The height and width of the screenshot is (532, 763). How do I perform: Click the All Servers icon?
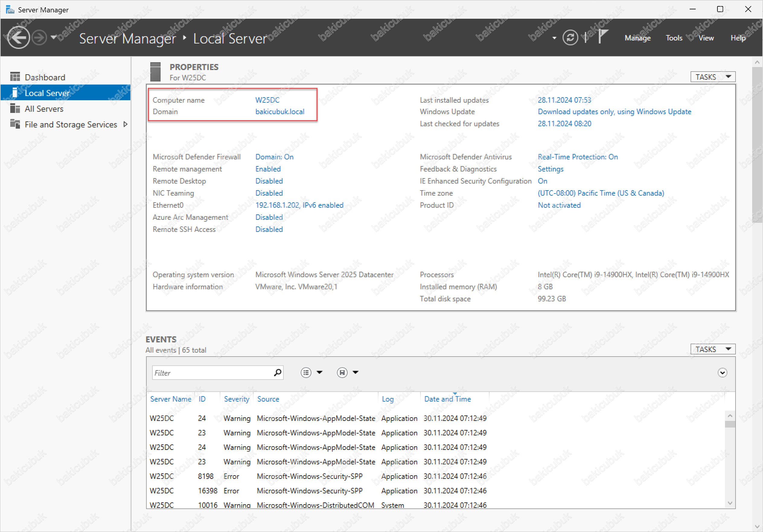[15, 108]
